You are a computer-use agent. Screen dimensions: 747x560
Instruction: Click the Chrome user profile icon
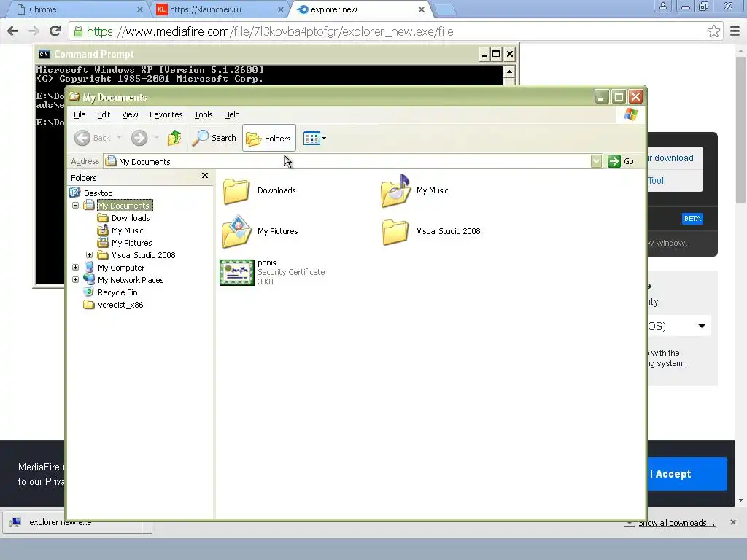662,6
